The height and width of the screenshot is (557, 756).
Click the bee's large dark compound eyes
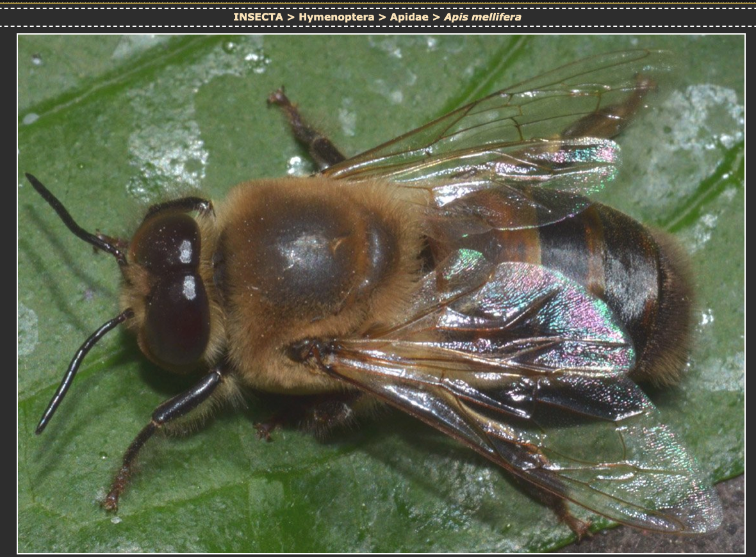pos(172,288)
